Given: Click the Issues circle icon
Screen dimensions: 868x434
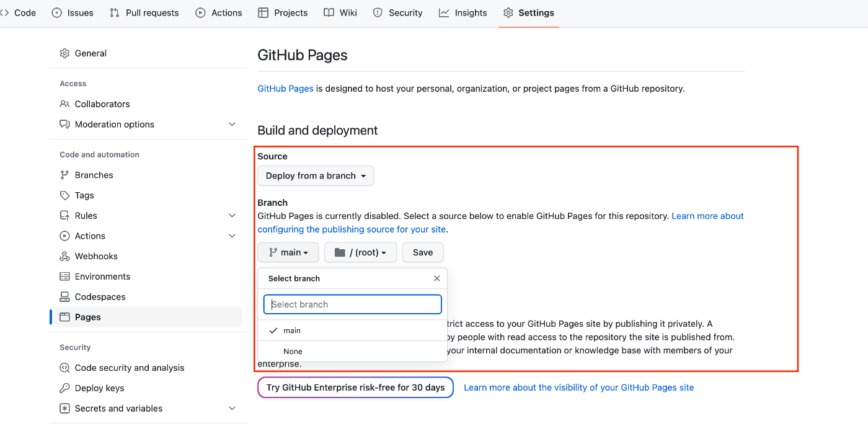Looking at the screenshot, I should 57,12.
